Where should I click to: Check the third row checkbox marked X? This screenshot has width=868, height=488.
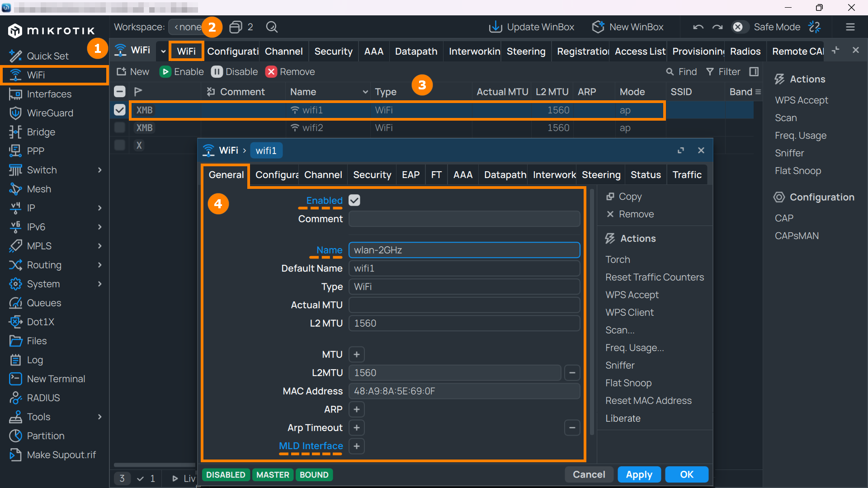119,145
